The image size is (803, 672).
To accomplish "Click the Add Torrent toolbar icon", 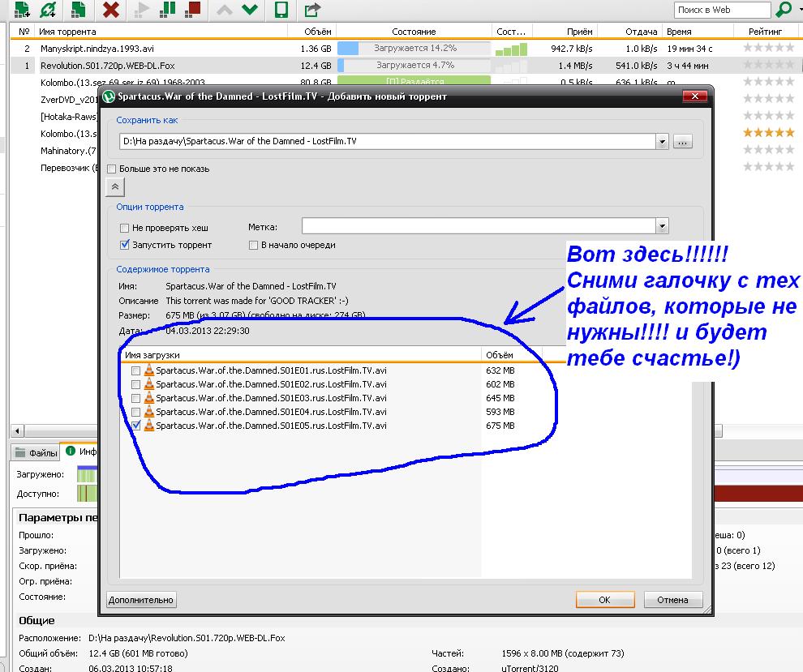I will coord(22,10).
